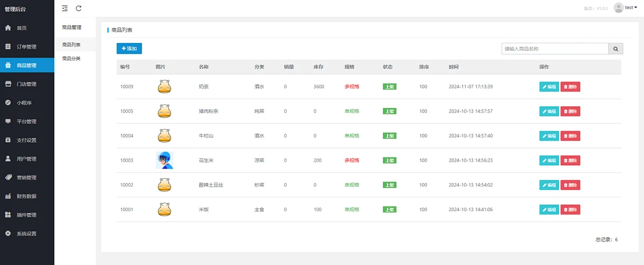Select 商品列表 submenu item
Image resolution: width=644 pixels, height=265 pixels.
point(71,45)
